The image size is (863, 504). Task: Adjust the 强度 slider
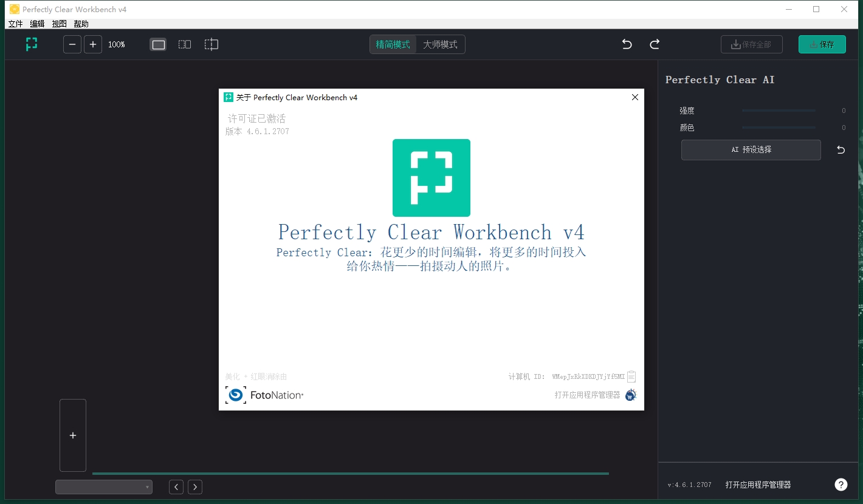(779, 111)
